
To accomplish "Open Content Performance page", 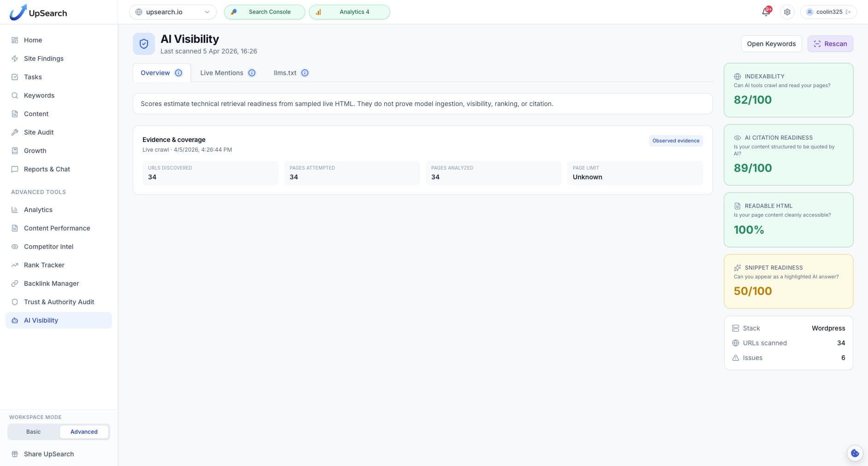I will (x=59, y=228).
